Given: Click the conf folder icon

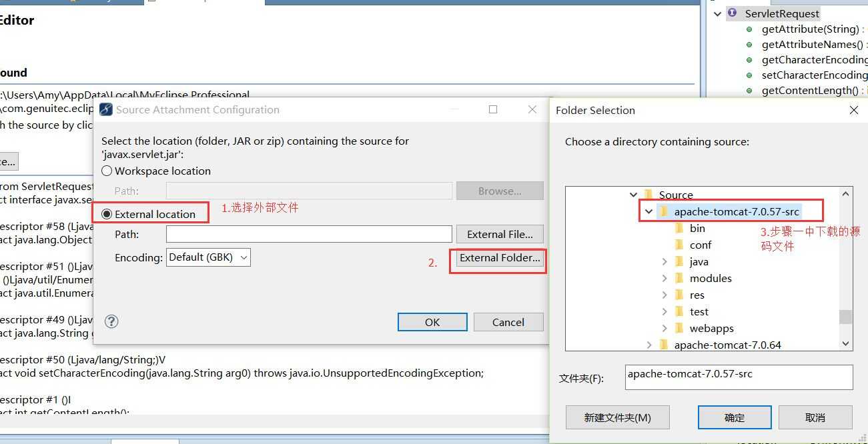Looking at the screenshot, I should (x=680, y=245).
